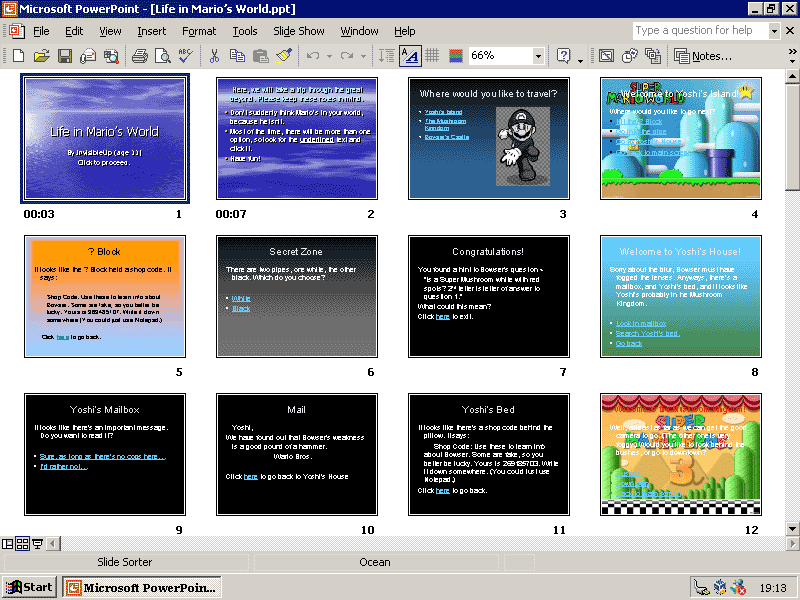Click the vertical scrollbar down arrow
Image resolution: width=800 pixels, height=600 pixels.
792,529
